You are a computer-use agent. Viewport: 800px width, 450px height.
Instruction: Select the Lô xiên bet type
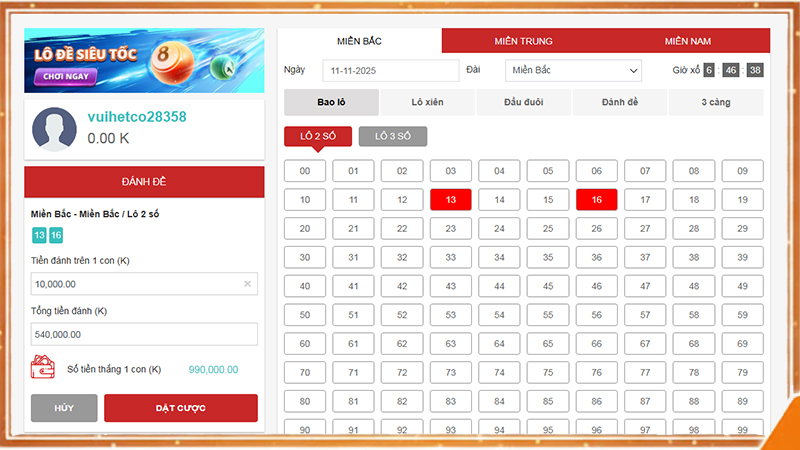[427, 102]
